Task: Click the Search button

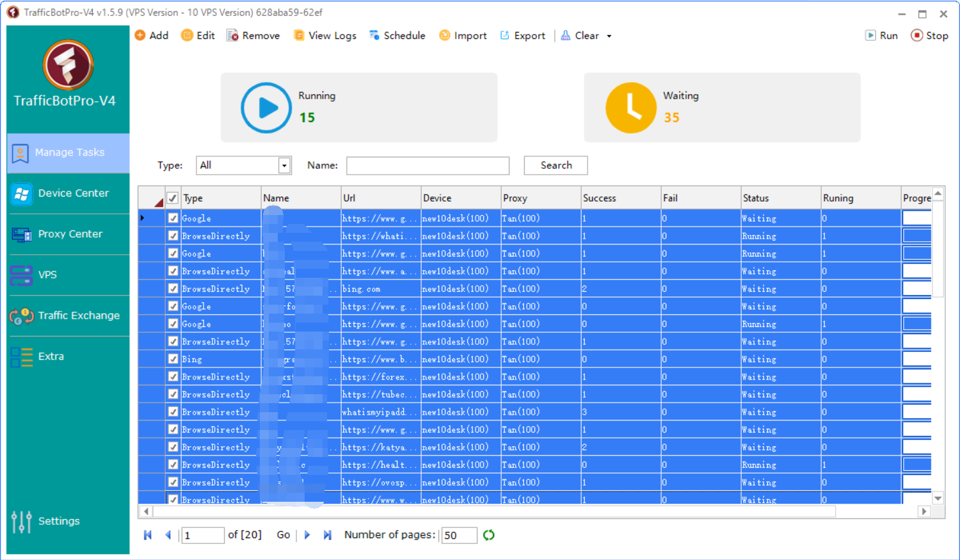Action: (556, 165)
